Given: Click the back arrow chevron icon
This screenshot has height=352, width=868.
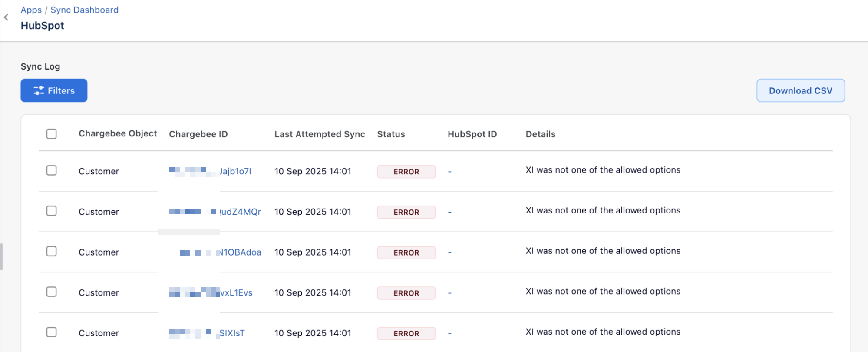Looking at the screenshot, I should (x=6, y=17).
